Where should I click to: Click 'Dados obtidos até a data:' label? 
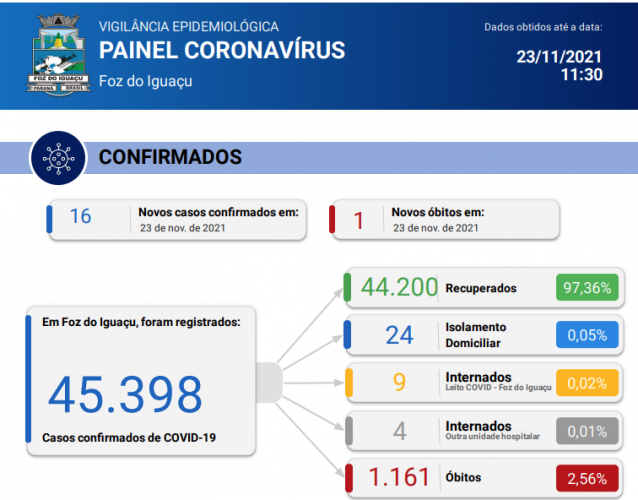pos(543,27)
